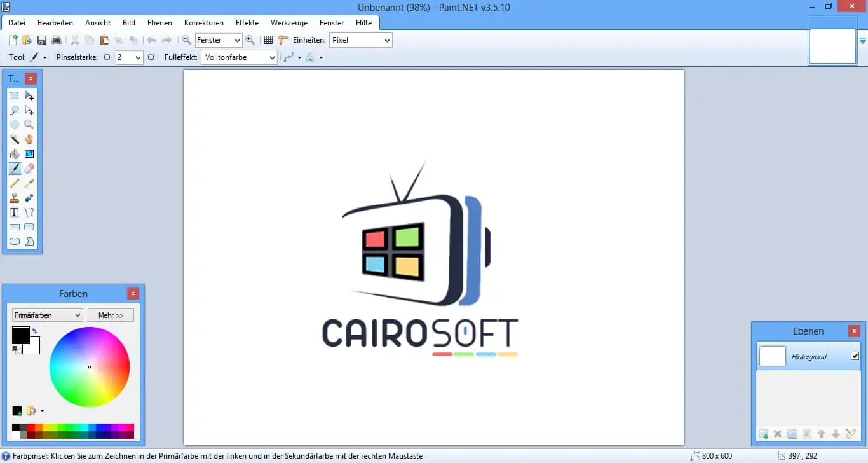Switch to the Eraser tool

[x=29, y=169]
